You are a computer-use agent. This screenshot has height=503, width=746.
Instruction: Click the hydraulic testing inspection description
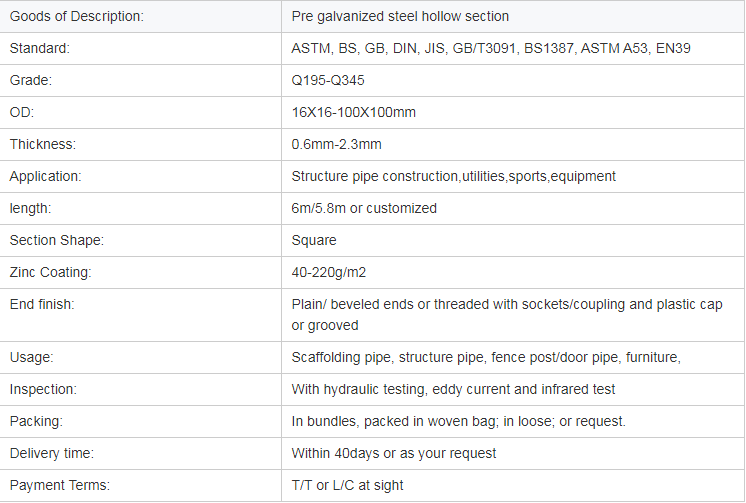(453, 389)
